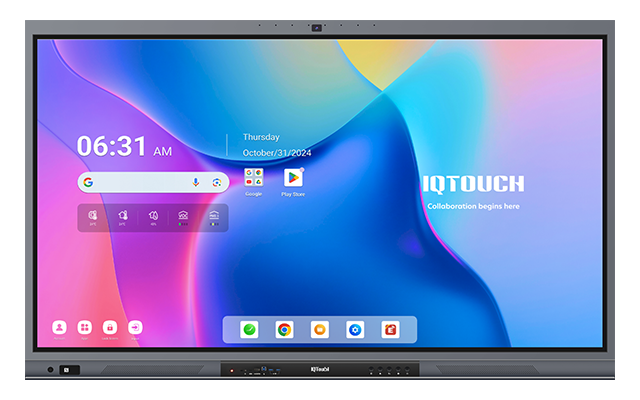Open the Apps grid shortcut
This screenshot has height=400, width=640.
click(x=85, y=327)
